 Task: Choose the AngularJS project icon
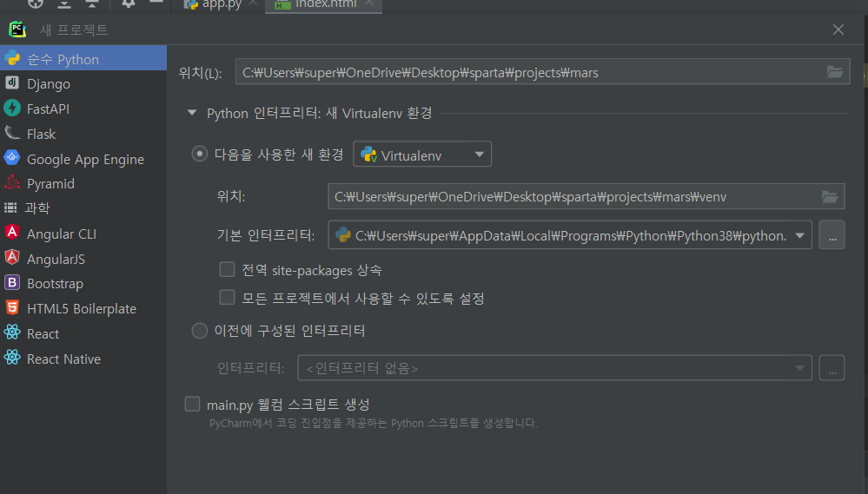12,257
